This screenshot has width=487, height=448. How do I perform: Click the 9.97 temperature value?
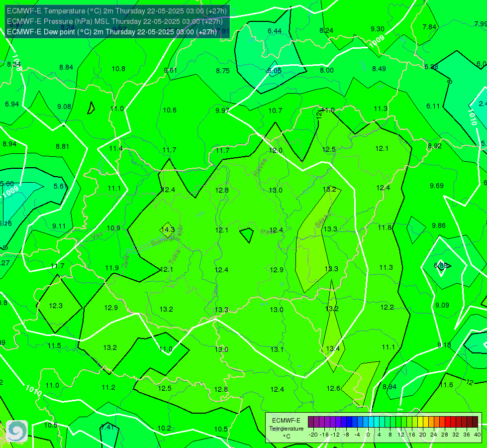pyautogui.click(x=222, y=111)
